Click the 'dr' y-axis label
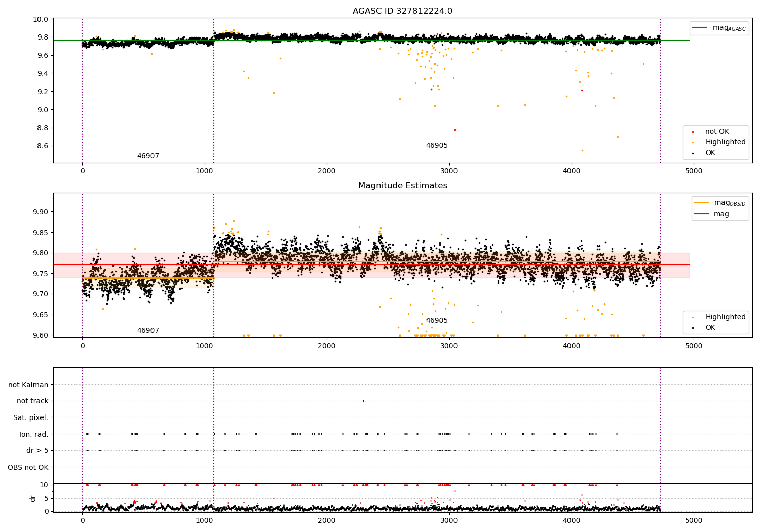760x532 pixels. [x=33, y=498]
